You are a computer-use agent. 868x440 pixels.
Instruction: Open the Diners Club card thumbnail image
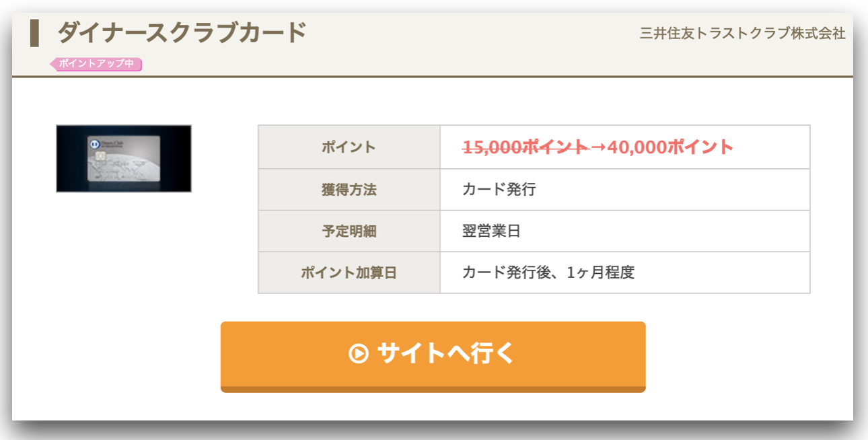pos(124,159)
